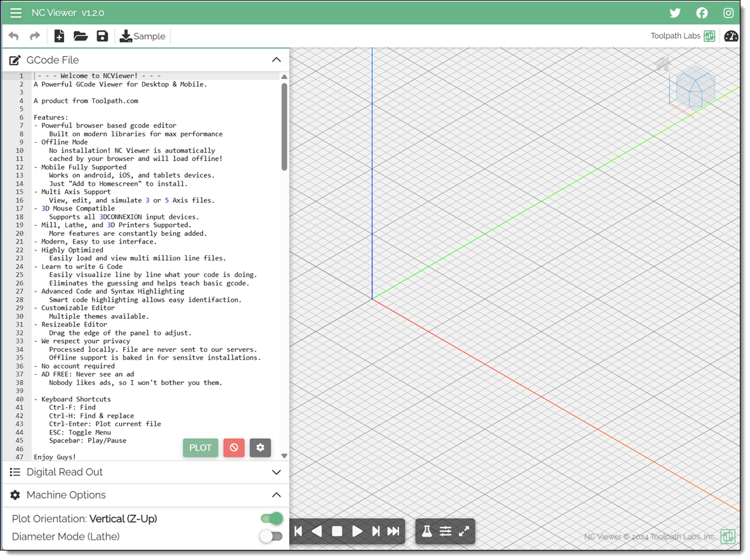The width and height of the screenshot is (750, 560).
Task: Click the green PLOT button
Action: tap(201, 448)
